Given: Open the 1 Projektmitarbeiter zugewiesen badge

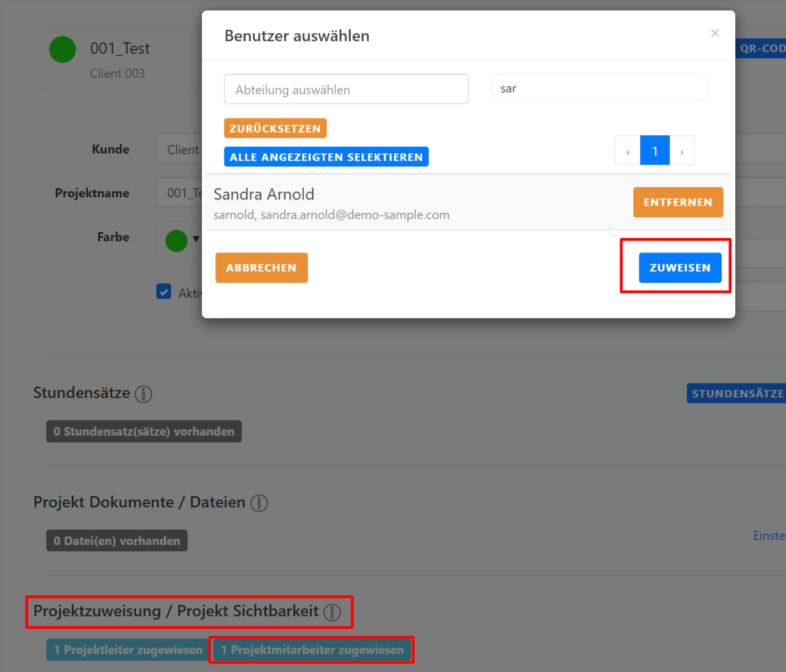Looking at the screenshot, I should (312, 650).
